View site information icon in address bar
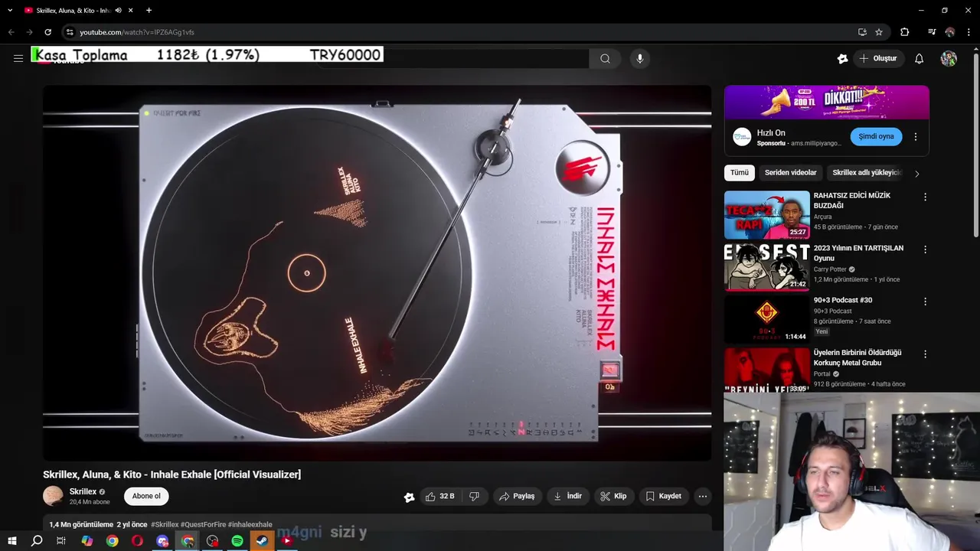The image size is (980, 551). pos(69,32)
